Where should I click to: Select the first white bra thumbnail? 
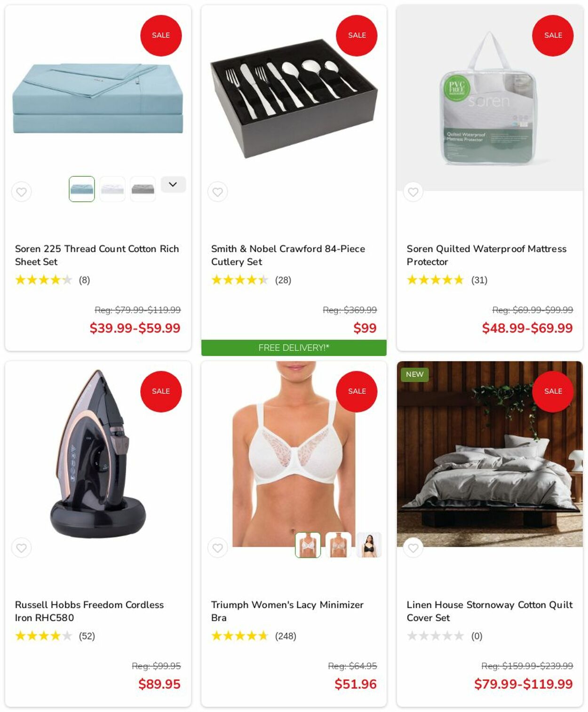(308, 545)
